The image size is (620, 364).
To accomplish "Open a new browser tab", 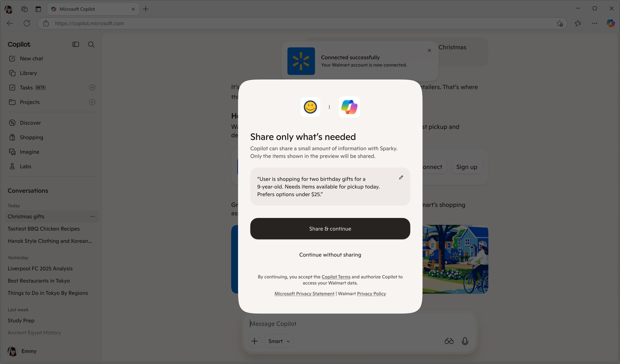I will (146, 9).
